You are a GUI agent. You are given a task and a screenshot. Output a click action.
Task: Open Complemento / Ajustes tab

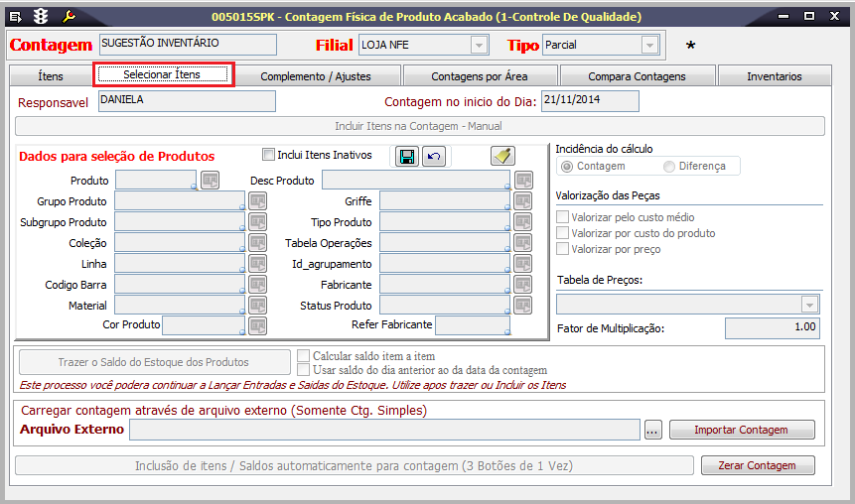point(316,76)
